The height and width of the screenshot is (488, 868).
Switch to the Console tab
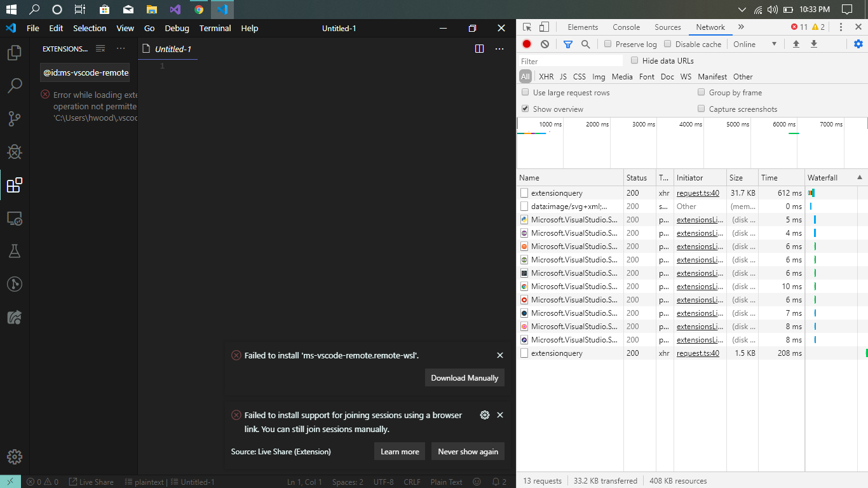pyautogui.click(x=626, y=27)
